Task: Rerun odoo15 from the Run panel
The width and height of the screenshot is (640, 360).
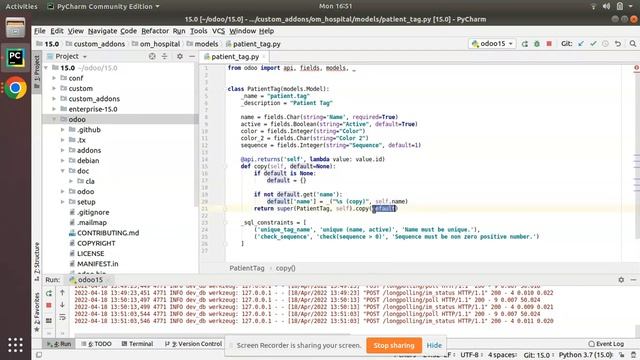Action: click(49, 293)
